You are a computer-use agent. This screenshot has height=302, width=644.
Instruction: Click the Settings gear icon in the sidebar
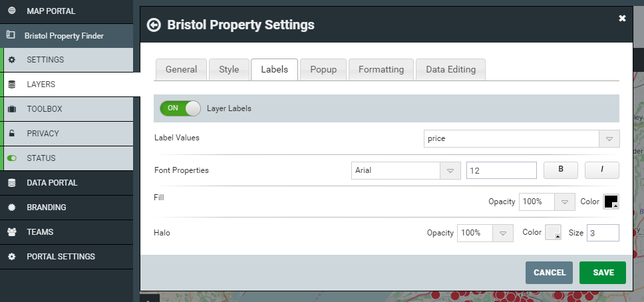click(x=12, y=60)
